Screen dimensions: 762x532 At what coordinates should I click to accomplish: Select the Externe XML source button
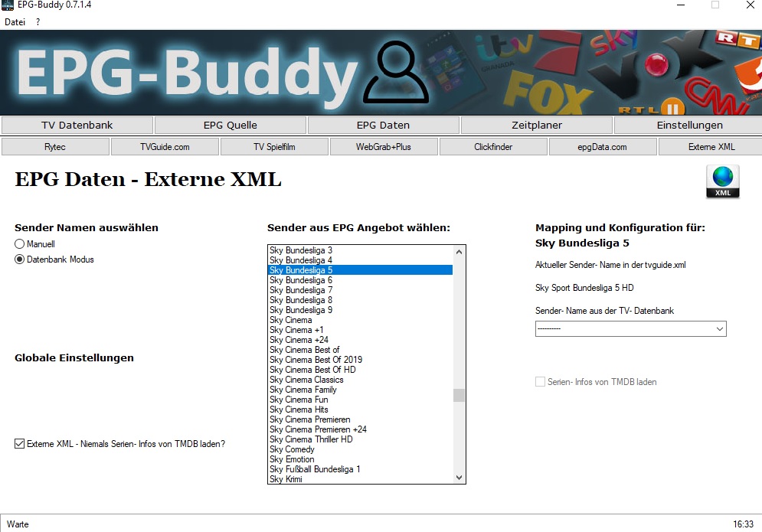tap(711, 147)
